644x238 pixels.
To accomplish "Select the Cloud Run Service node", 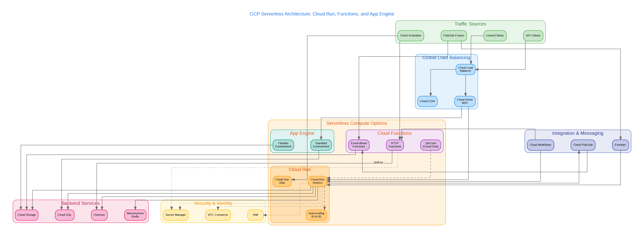I will pos(318,181).
